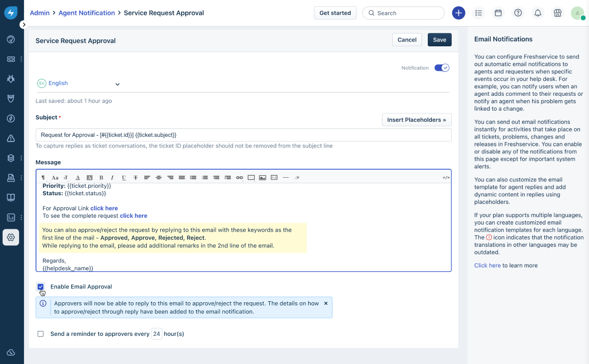
Task: Follow the 'Click here' learn more link
Action: point(487,266)
